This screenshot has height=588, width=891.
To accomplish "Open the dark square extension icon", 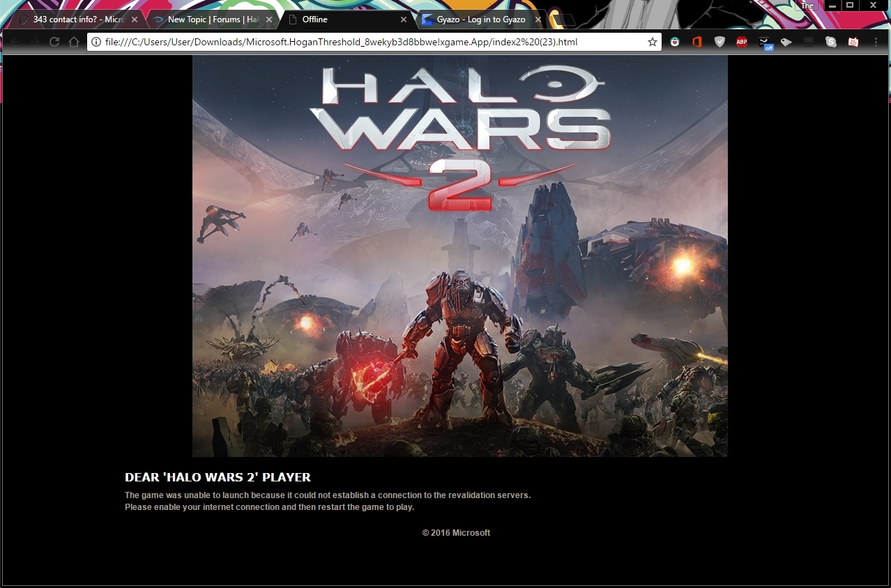I will pyautogui.click(x=809, y=42).
